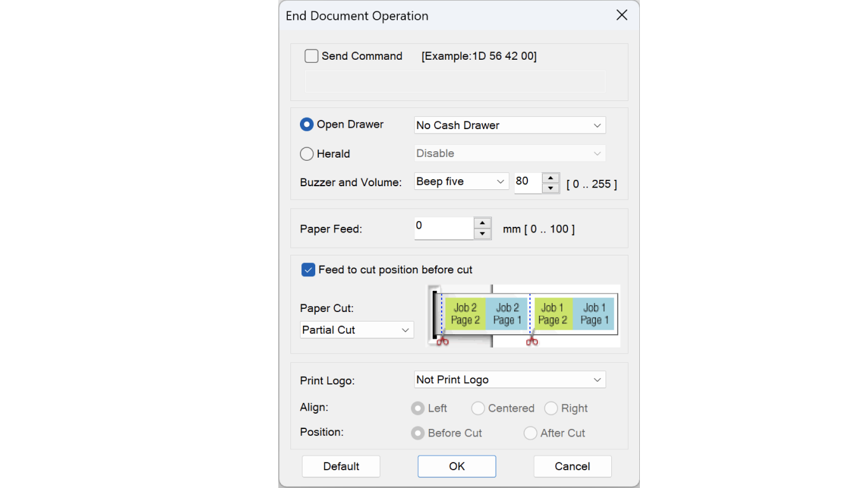Click the Default button
This screenshot has width=868, height=488.
341,466
